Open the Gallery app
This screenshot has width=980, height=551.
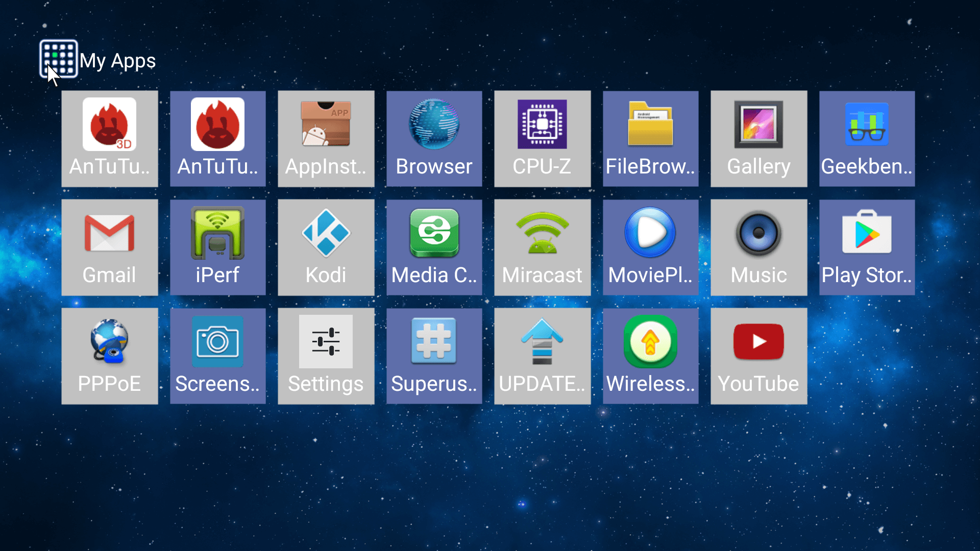[x=758, y=139]
